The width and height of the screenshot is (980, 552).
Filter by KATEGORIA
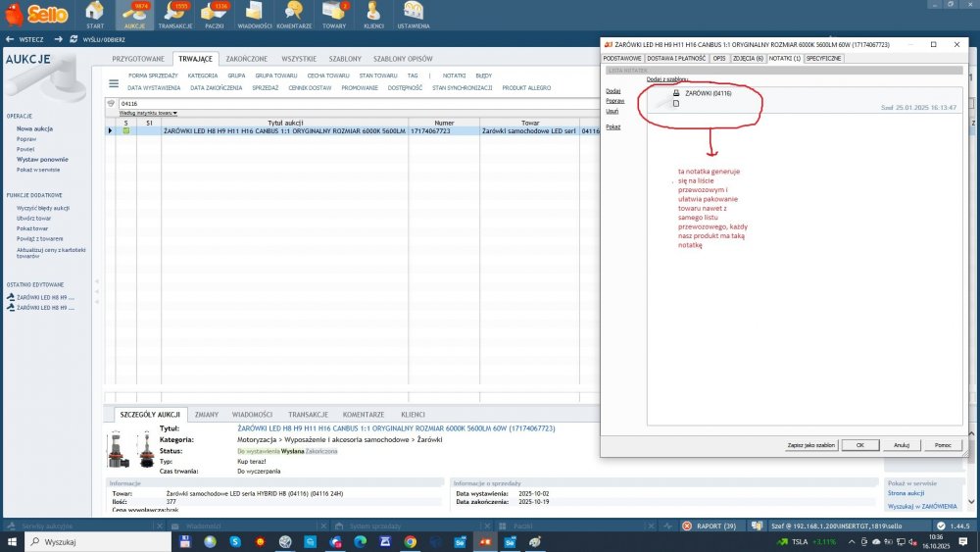(x=203, y=75)
